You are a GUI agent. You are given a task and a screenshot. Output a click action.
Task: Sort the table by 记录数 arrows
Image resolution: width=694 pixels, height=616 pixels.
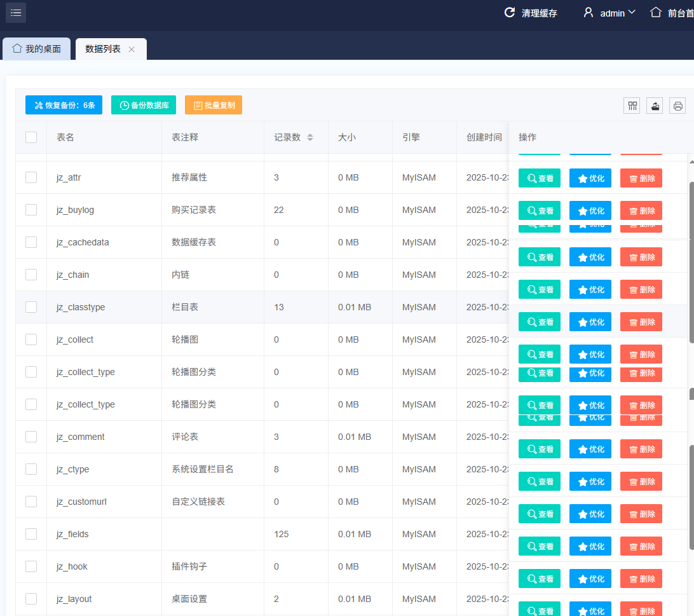point(310,137)
